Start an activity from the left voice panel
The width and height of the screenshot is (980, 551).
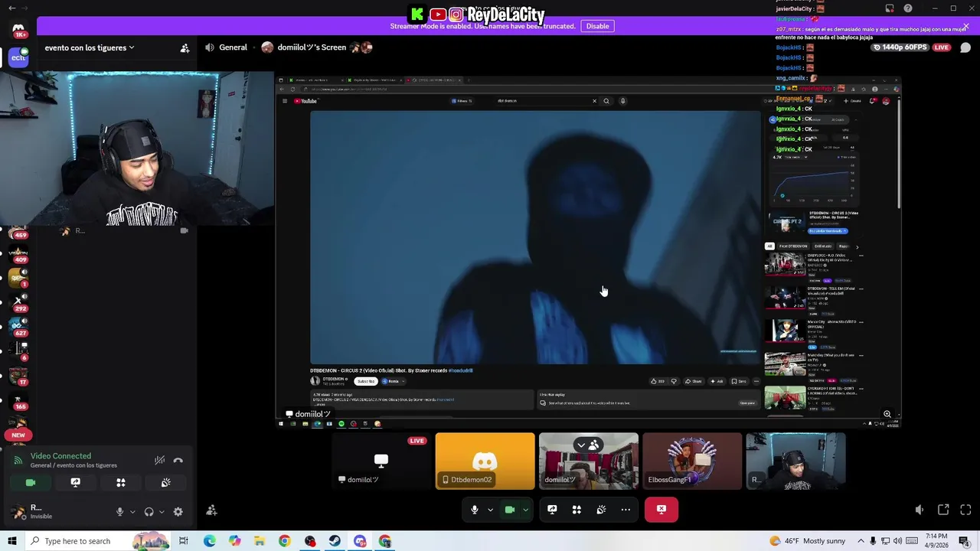(121, 483)
